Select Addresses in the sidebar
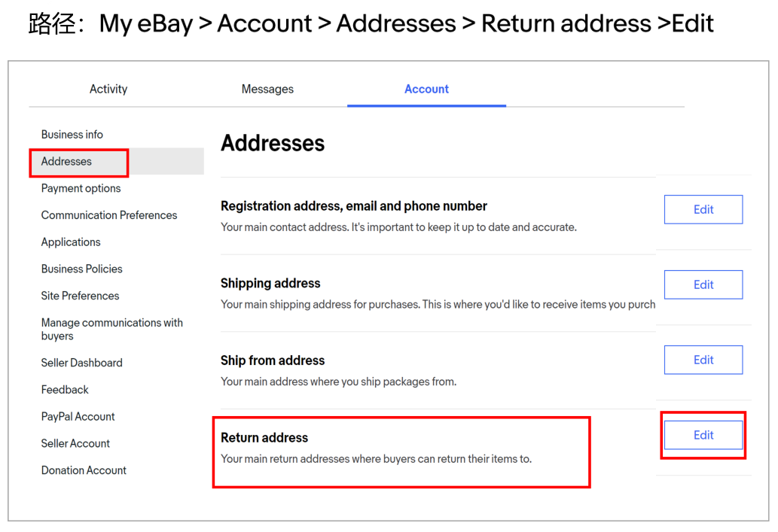Viewport: 778px width, 532px height. tap(66, 161)
